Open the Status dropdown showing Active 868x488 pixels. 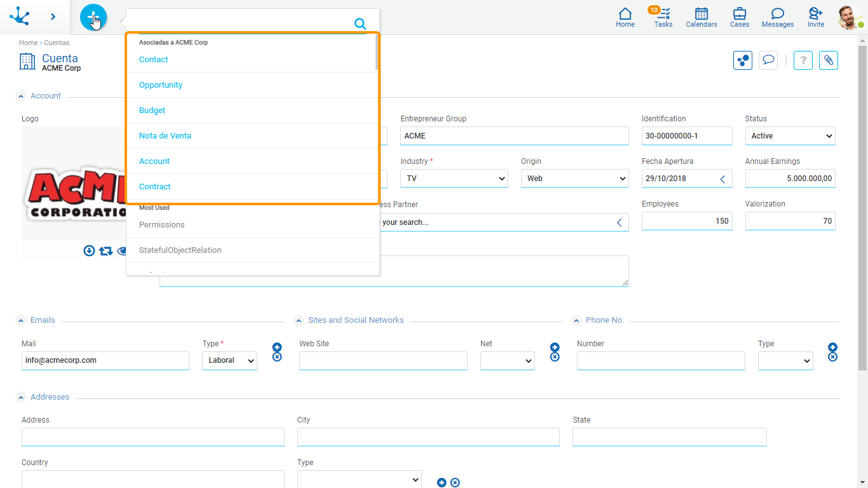pyautogui.click(x=790, y=135)
